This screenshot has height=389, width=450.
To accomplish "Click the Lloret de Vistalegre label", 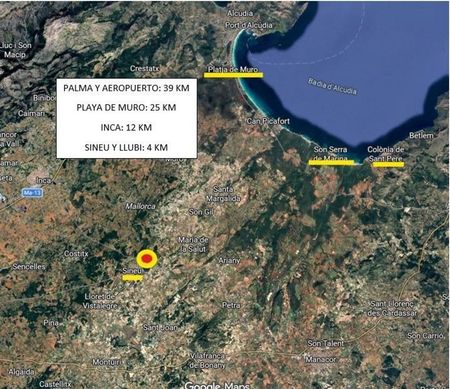I will click(x=100, y=301).
